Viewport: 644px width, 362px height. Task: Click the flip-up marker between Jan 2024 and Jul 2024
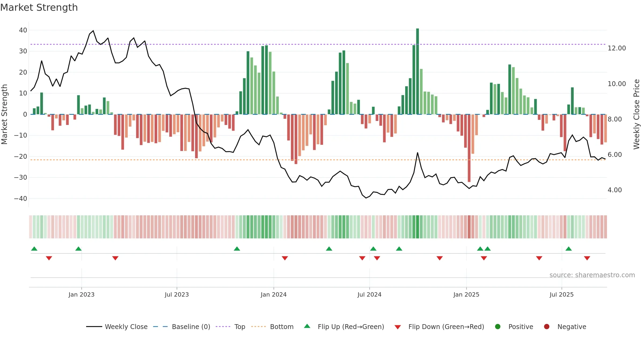329,249
